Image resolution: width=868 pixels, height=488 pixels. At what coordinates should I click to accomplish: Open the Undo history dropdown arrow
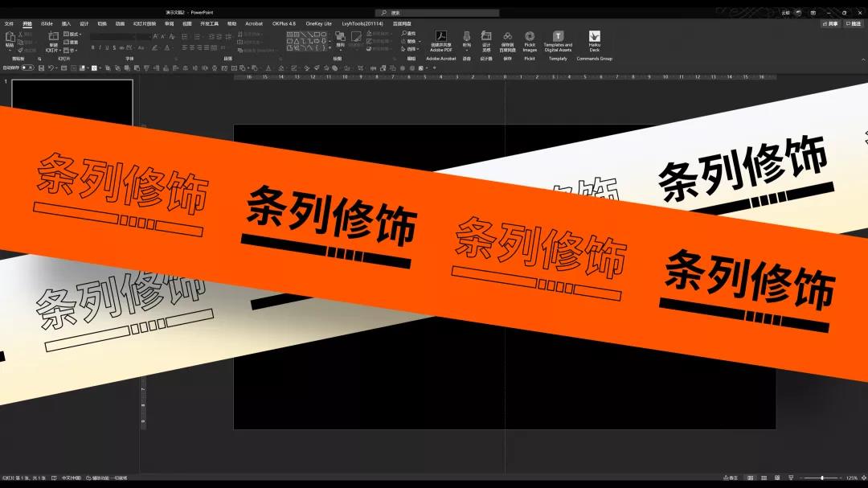tap(58, 68)
